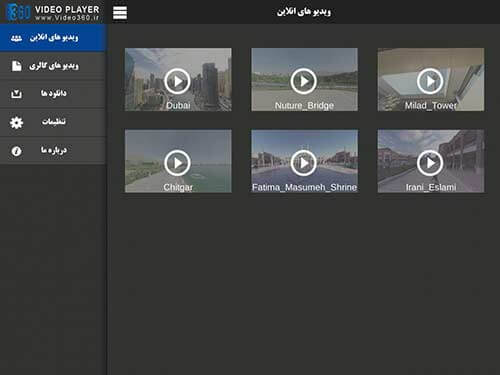Click the about us info icon
This screenshot has width=500, height=375.
[x=16, y=151]
